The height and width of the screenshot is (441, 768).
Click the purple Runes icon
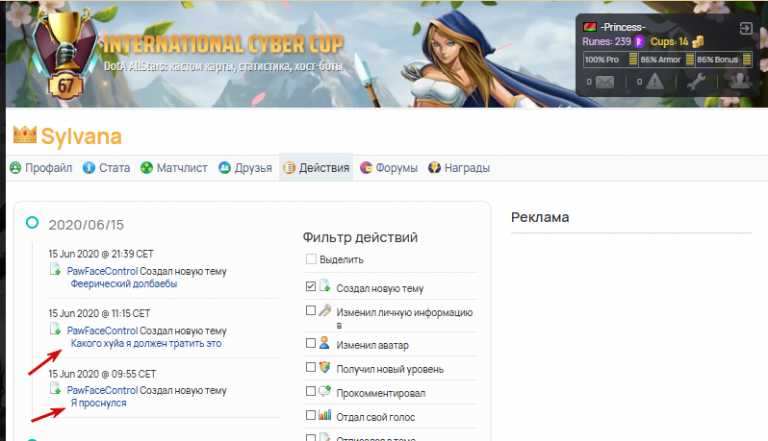pos(639,42)
